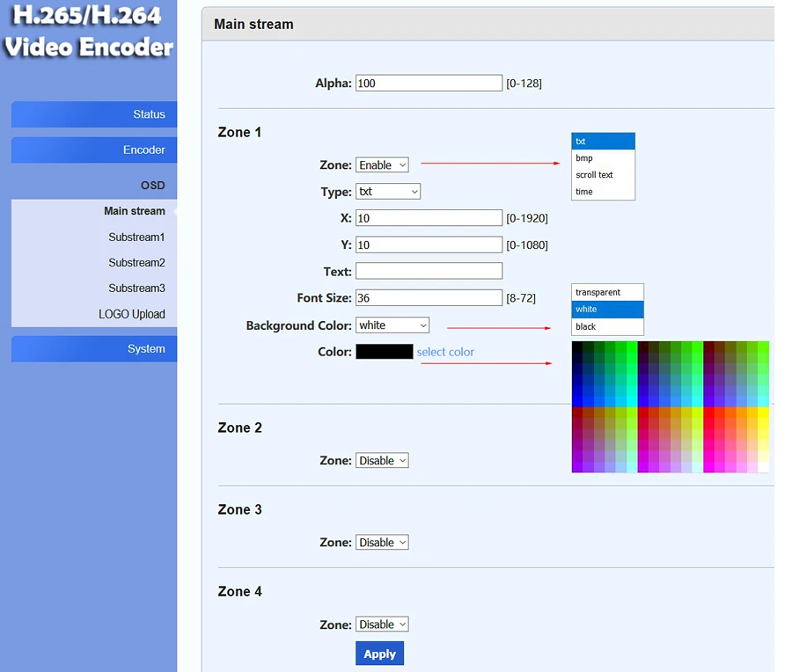The width and height of the screenshot is (792, 672).
Task: Pick magenta in the color palette
Action: click(708, 467)
